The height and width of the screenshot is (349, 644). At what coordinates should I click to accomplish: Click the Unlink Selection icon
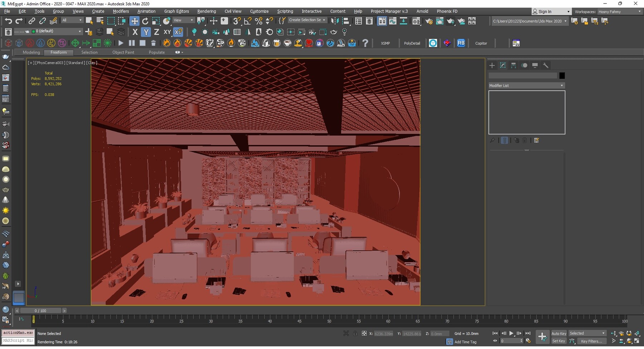point(42,21)
